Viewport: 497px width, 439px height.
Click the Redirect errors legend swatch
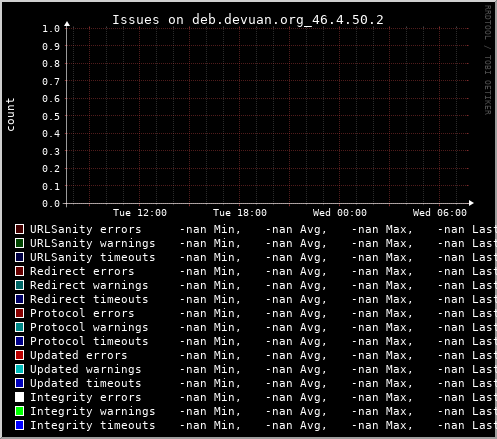tap(19, 271)
